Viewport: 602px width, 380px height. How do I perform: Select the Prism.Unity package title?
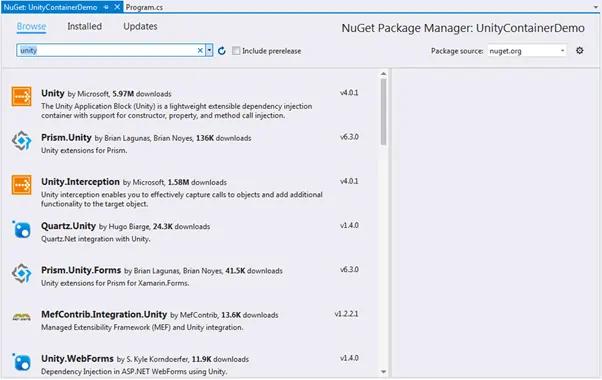(x=66, y=137)
